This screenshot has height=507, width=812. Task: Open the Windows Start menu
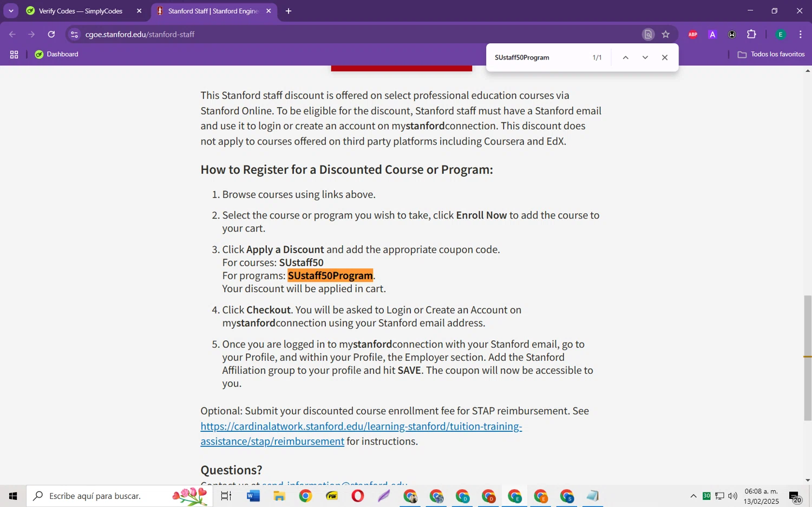[13, 496]
